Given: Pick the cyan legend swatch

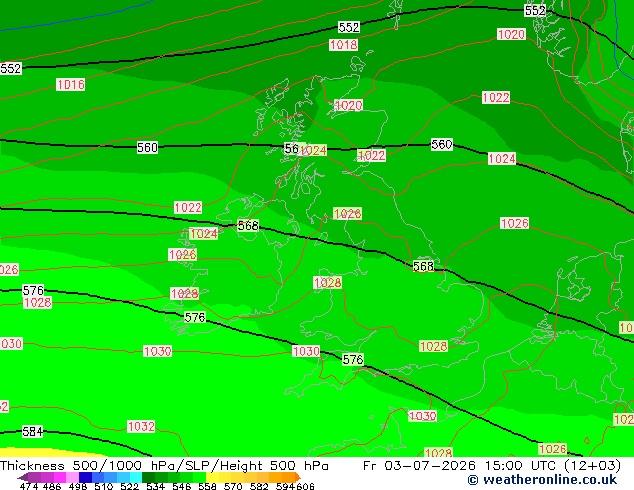Looking at the screenshot, I should coord(136,477).
